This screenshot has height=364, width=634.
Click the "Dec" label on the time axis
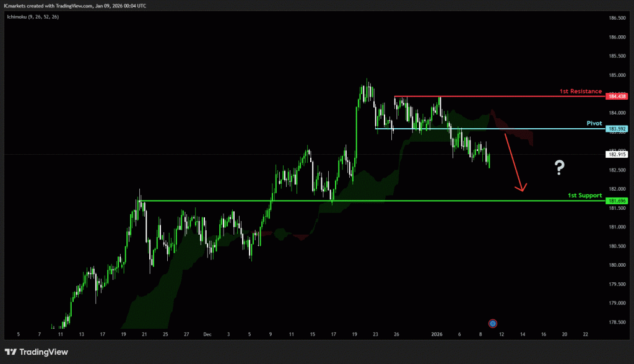click(207, 334)
